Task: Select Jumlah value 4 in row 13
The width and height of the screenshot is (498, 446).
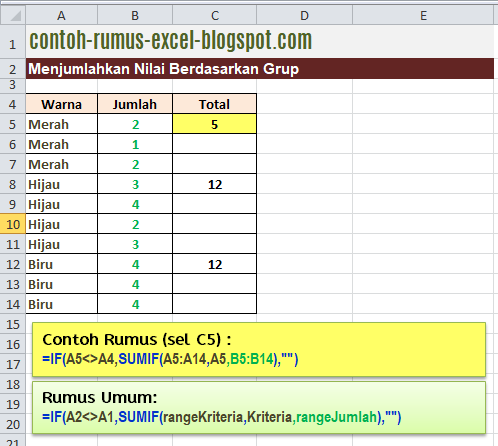Action: (135, 284)
